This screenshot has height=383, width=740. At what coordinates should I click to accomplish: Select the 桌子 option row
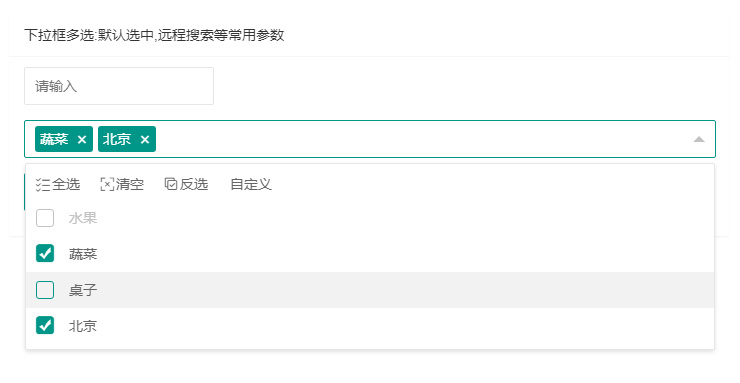click(x=370, y=290)
